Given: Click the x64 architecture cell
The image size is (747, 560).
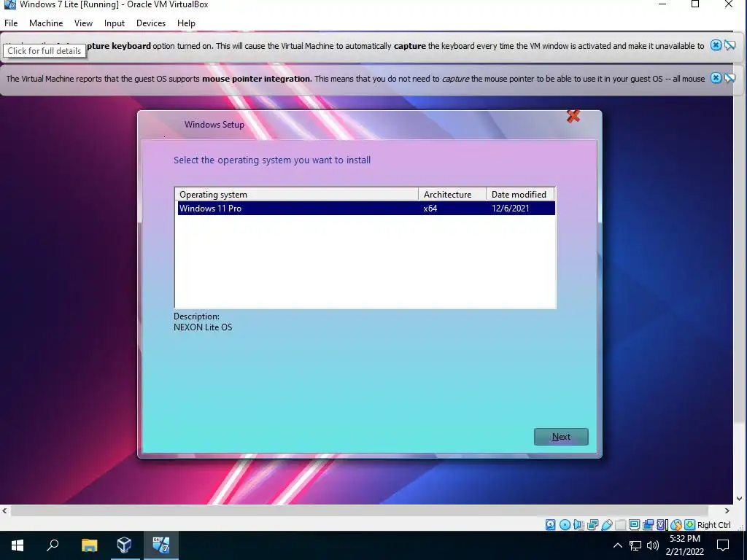Looking at the screenshot, I should pyautogui.click(x=430, y=208).
